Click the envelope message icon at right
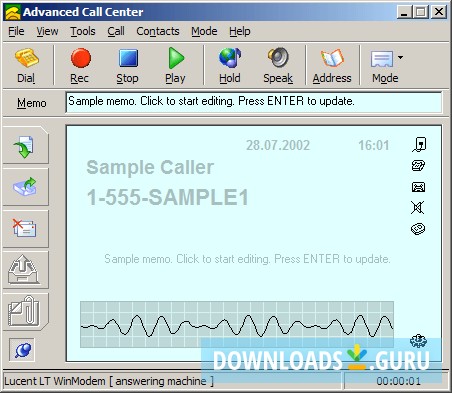The height and width of the screenshot is (393, 452). (418, 187)
